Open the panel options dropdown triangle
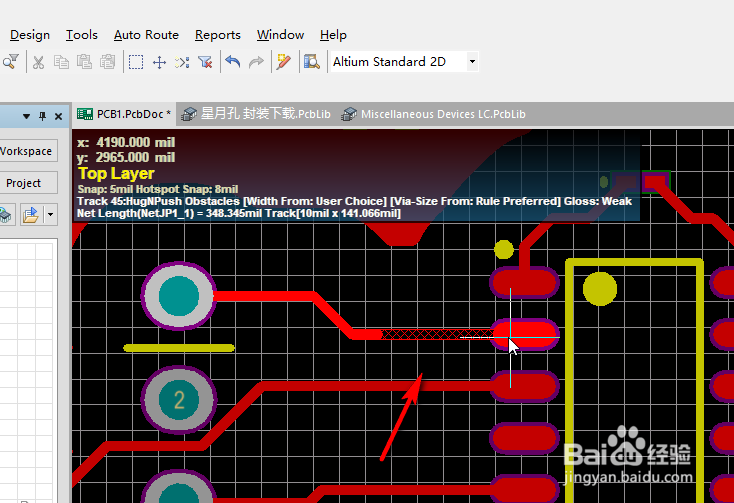Screen dimensions: 734x503 coord(26,116)
